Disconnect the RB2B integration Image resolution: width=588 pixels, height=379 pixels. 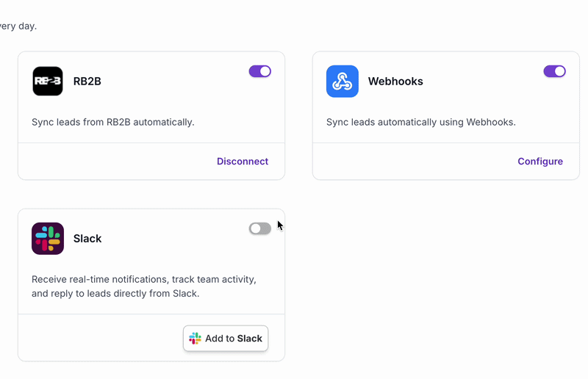pos(243,161)
